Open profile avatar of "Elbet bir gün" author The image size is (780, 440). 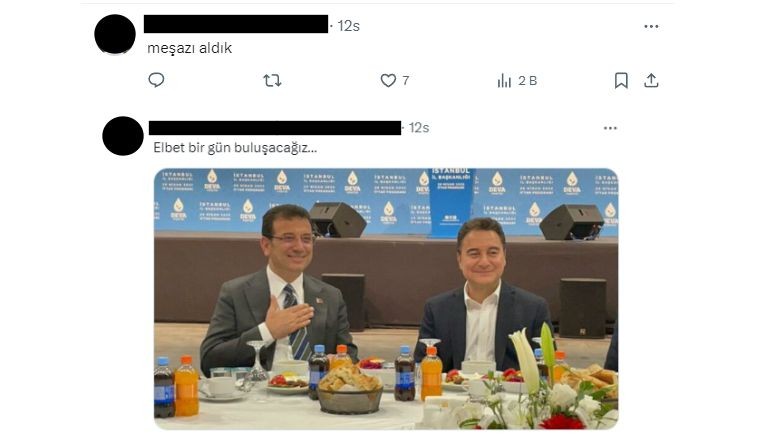[123, 136]
